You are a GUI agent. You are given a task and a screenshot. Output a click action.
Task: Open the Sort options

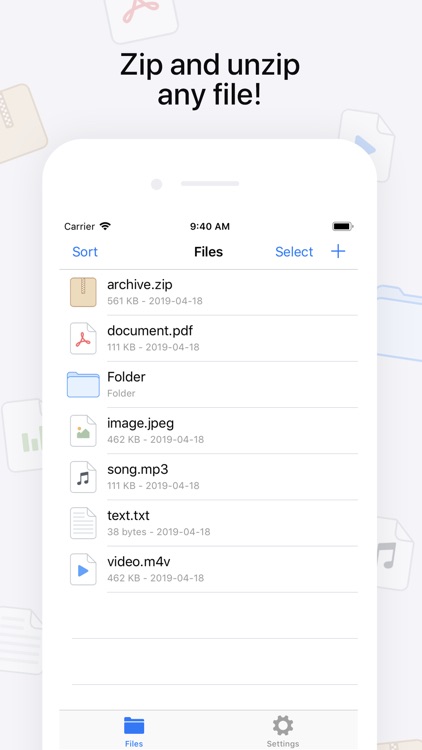85,252
